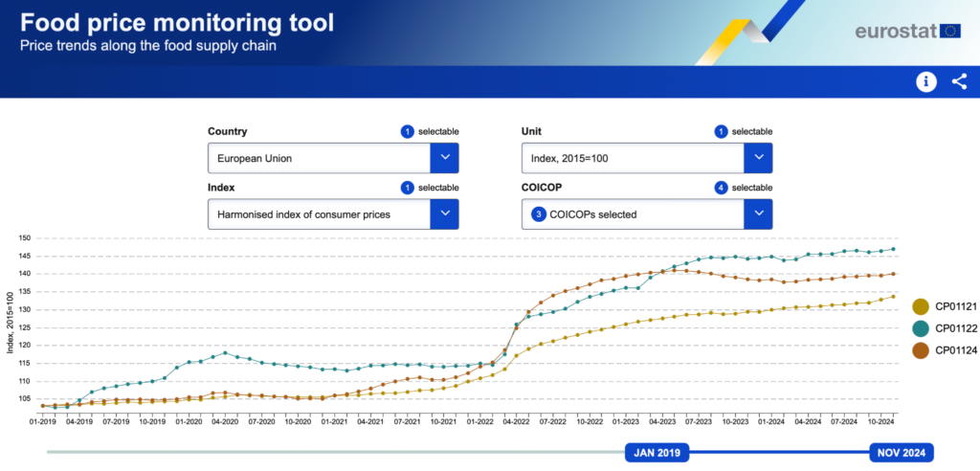Click the share icon
Screen dimensions: 980x471
tap(959, 81)
